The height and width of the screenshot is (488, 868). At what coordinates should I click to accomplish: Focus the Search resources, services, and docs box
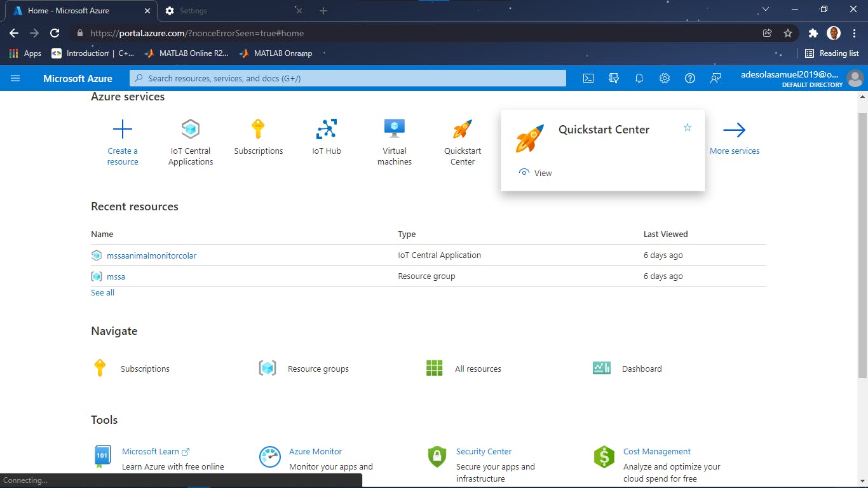pos(348,78)
